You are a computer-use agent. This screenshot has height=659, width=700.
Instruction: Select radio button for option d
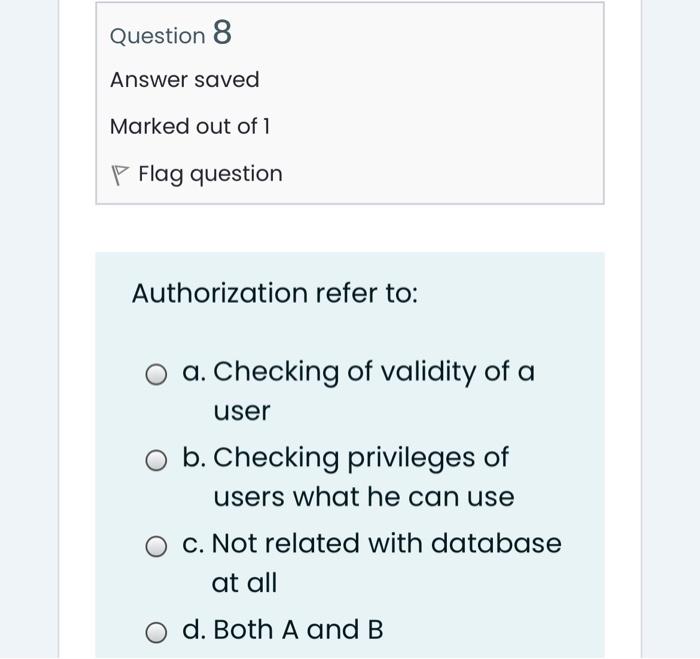tap(156, 633)
